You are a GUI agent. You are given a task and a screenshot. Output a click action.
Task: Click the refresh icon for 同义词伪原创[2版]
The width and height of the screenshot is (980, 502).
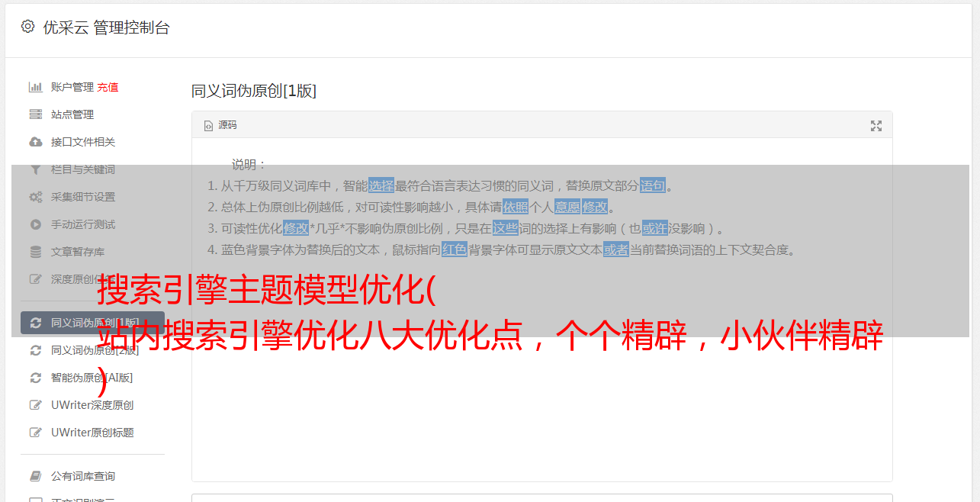pyautogui.click(x=35, y=350)
